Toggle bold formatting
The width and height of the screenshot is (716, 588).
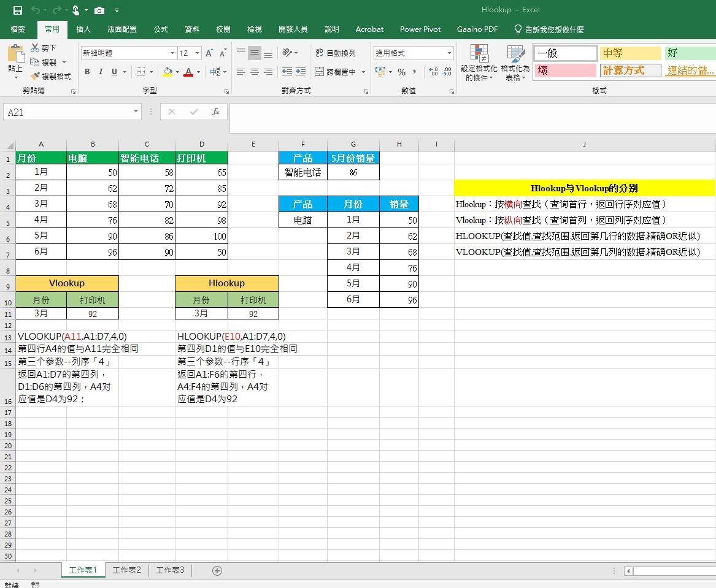(x=87, y=72)
